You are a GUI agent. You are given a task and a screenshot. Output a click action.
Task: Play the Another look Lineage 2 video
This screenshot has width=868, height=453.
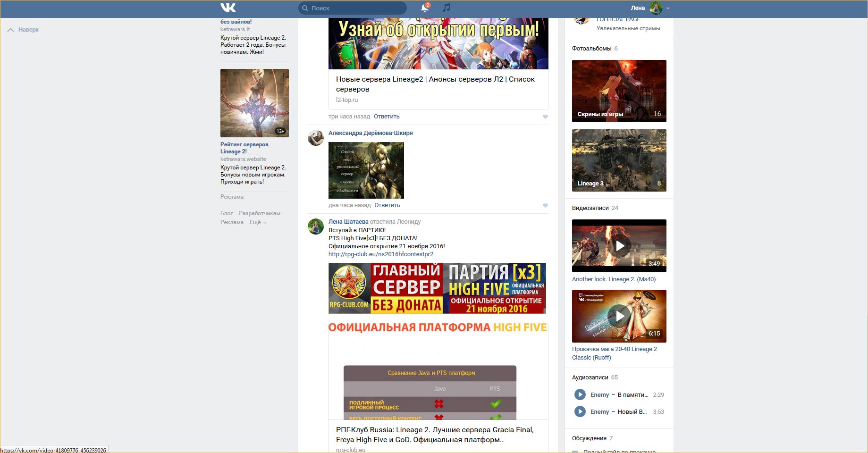[619, 246]
